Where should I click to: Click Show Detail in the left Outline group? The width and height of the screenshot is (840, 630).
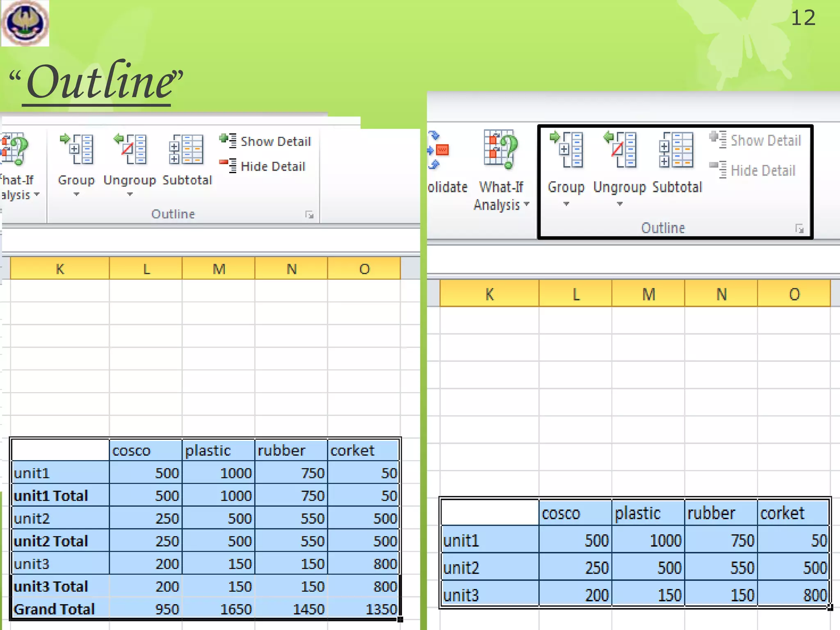pyautogui.click(x=266, y=142)
